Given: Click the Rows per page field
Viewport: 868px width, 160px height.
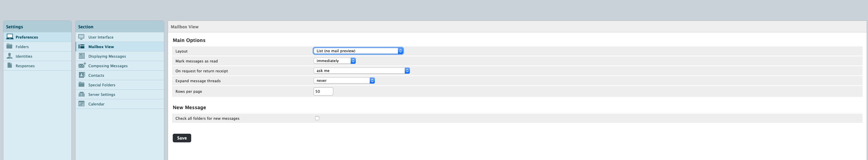Looking at the screenshot, I should (x=323, y=91).
